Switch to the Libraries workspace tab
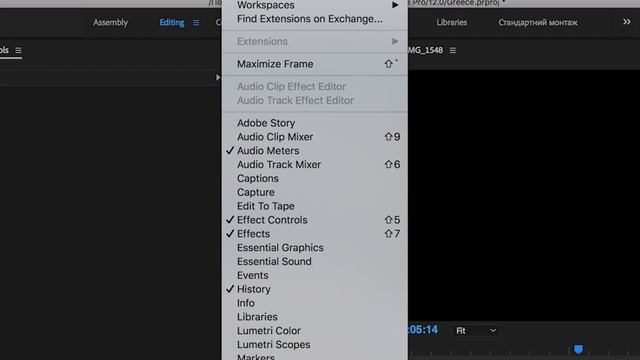This screenshot has height=360, width=640. tap(451, 22)
